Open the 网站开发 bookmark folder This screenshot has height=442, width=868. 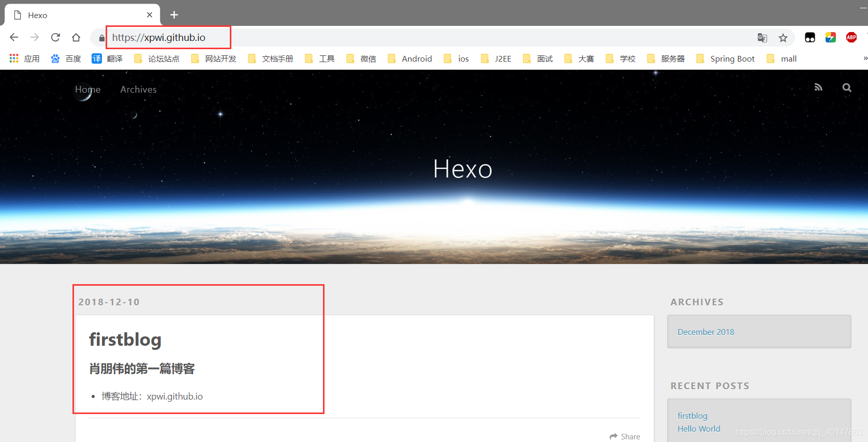pyautogui.click(x=213, y=58)
